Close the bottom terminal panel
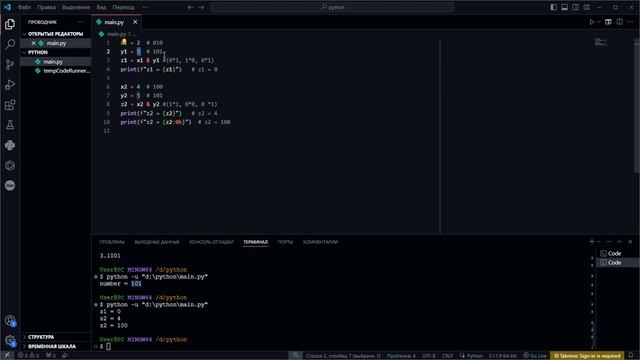The height and width of the screenshot is (360, 640). [x=630, y=242]
